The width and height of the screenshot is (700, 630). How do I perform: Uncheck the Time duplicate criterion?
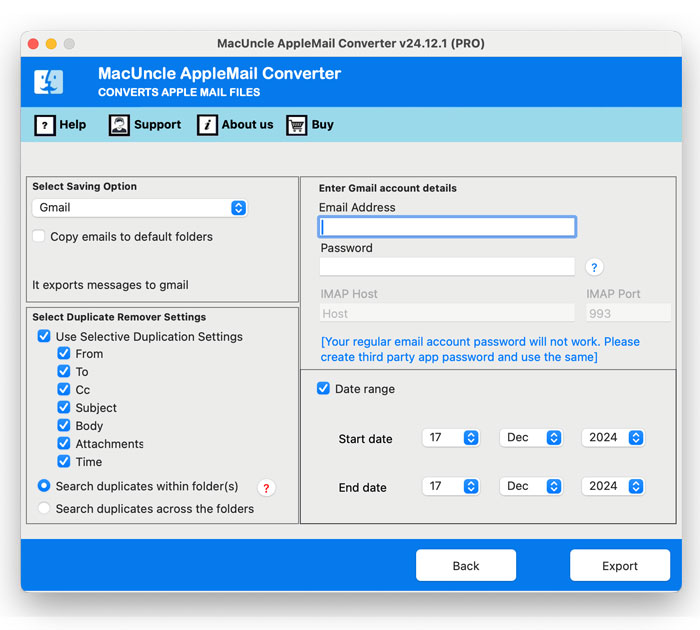tap(64, 461)
